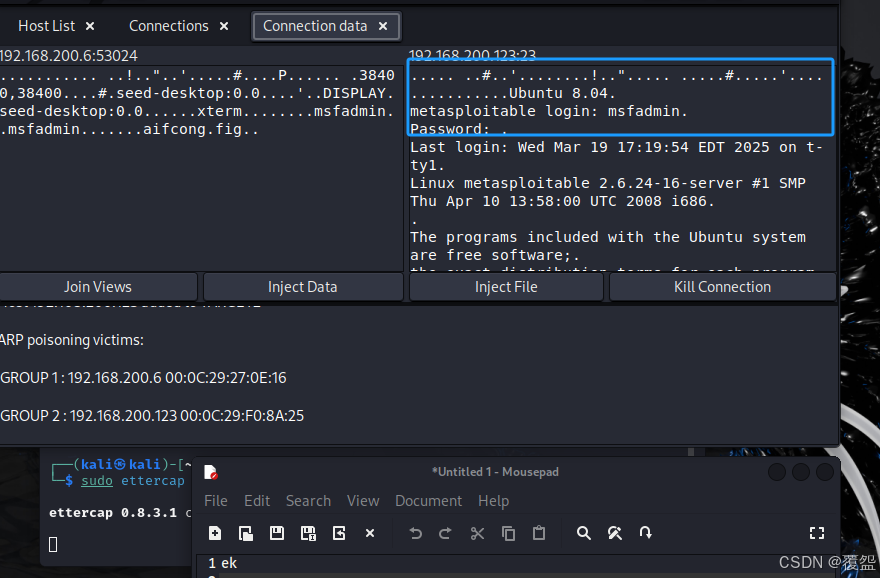Viewport: 880px width, 578px height.
Task: Save the Mousepad document with floppy icon
Action: pos(277,533)
